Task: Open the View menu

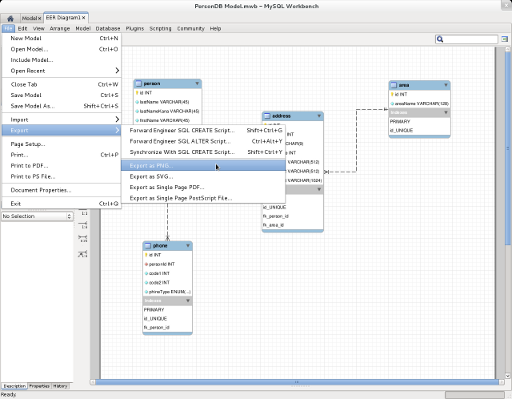Action: 39,29
